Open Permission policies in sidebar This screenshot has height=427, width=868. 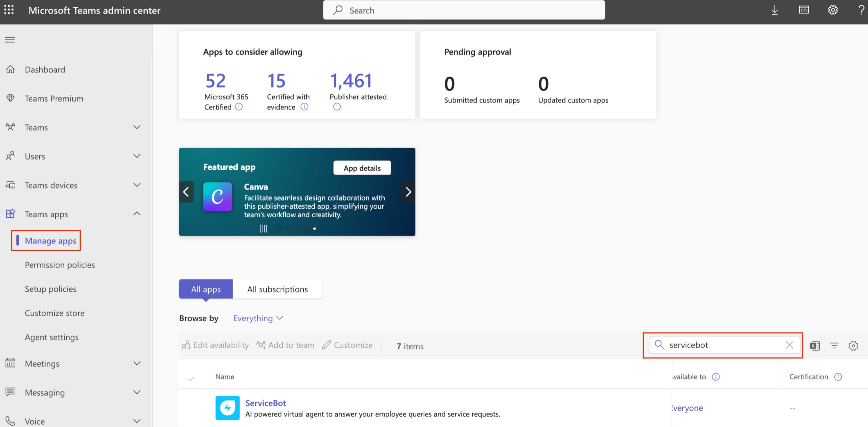(x=60, y=265)
